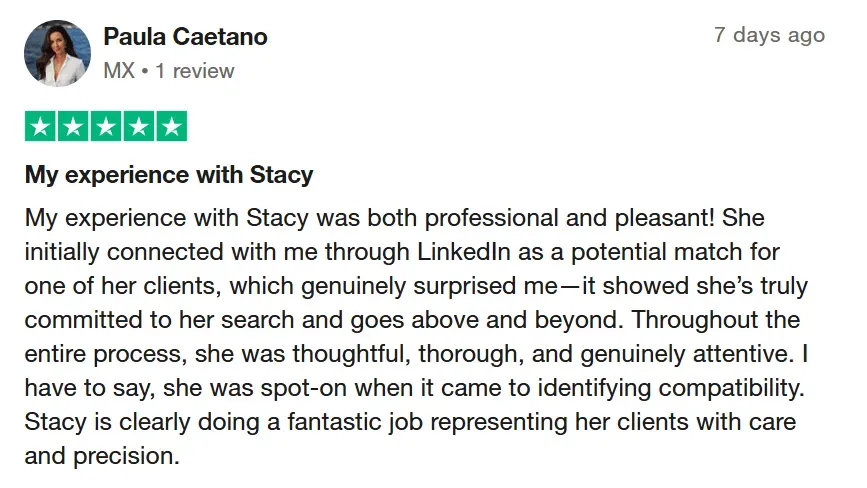The width and height of the screenshot is (867, 488).
Task: Click the first green rating star
Action: point(41,127)
